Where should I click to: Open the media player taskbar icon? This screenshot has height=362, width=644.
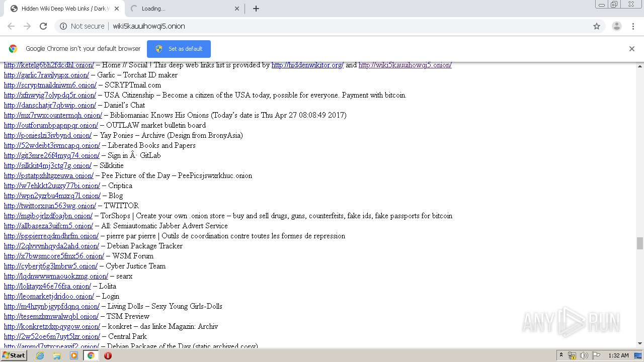(74, 355)
